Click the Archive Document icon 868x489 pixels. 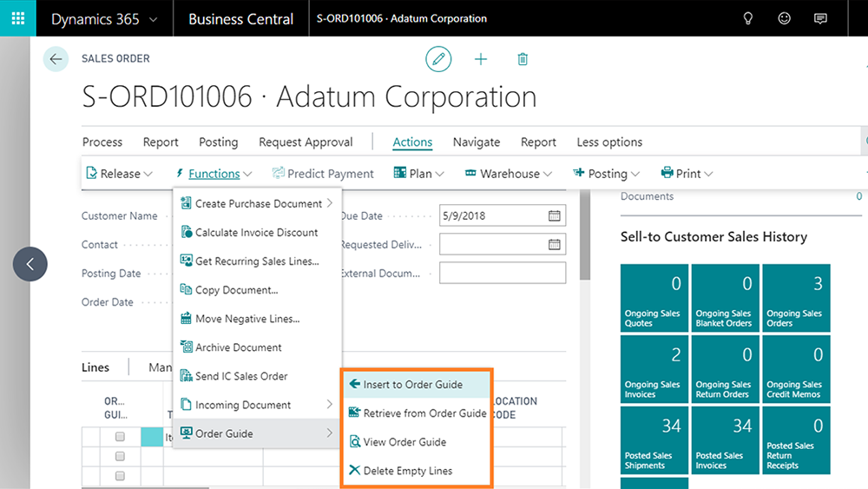click(x=186, y=347)
